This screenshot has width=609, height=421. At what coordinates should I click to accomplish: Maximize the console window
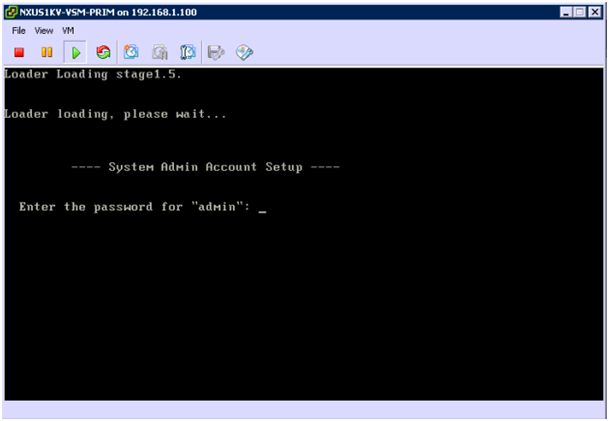pos(580,12)
